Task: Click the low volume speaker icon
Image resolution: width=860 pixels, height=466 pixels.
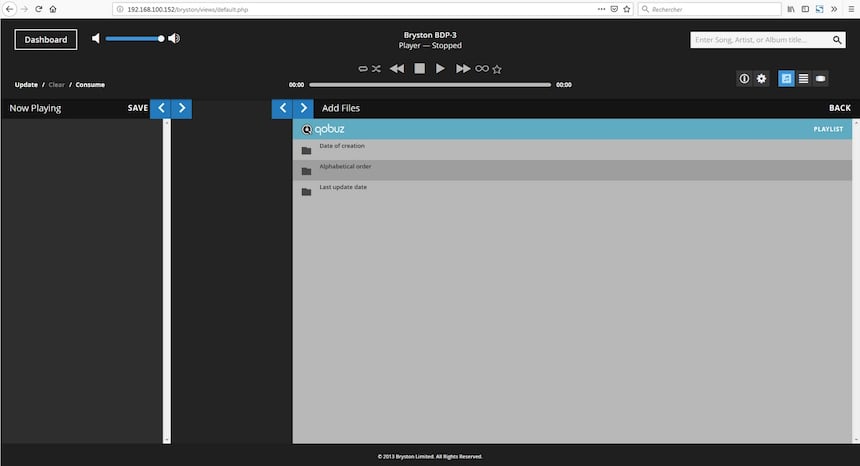Action: (x=96, y=38)
